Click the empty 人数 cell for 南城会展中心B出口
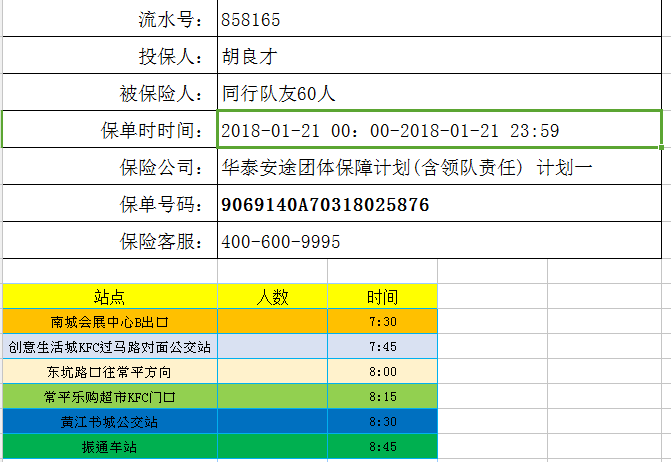Viewport: 671px width, 462px height. [x=273, y=321]
